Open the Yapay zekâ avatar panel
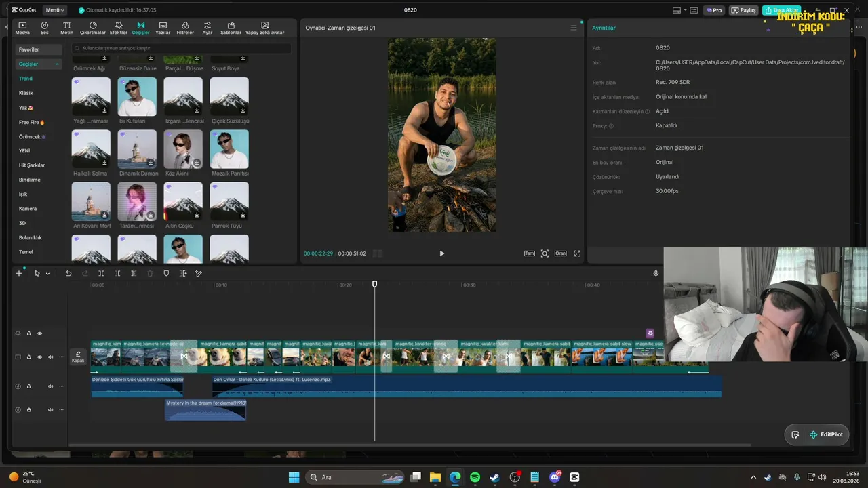This screenshot has height=488, width=868. (265, 28)
